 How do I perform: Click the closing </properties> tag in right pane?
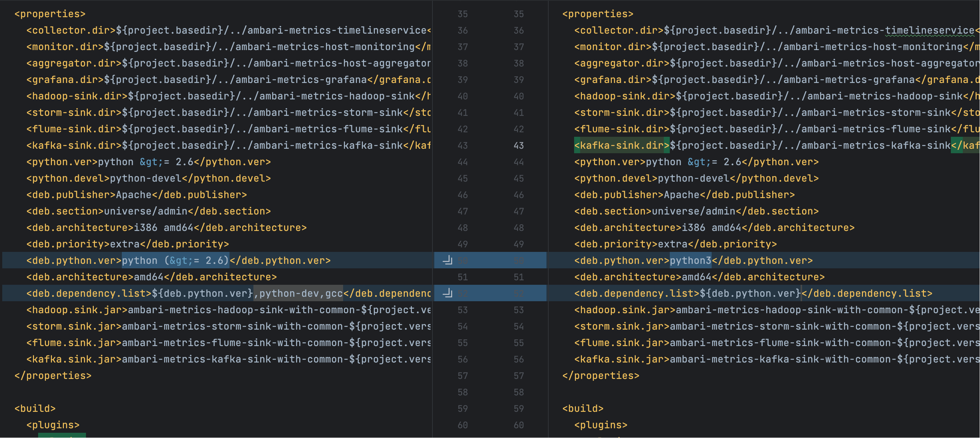click(601, 376)
